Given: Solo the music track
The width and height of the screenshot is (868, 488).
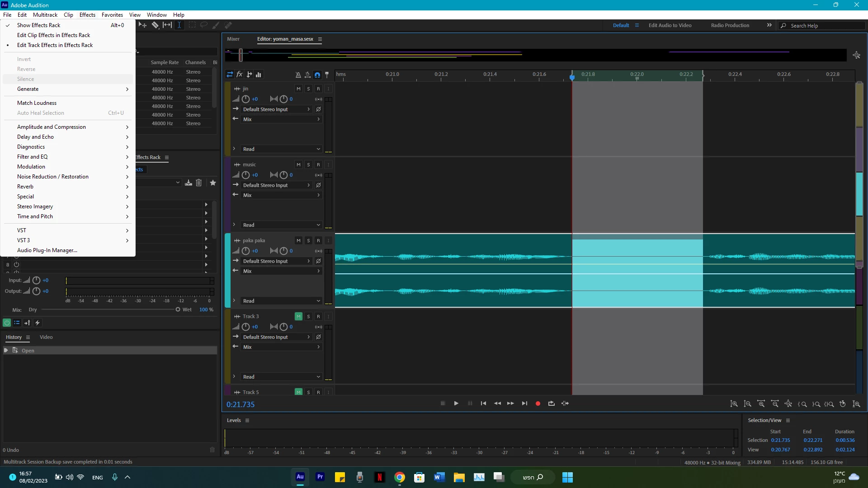Looking at the screenshot, I should point(308,165).
